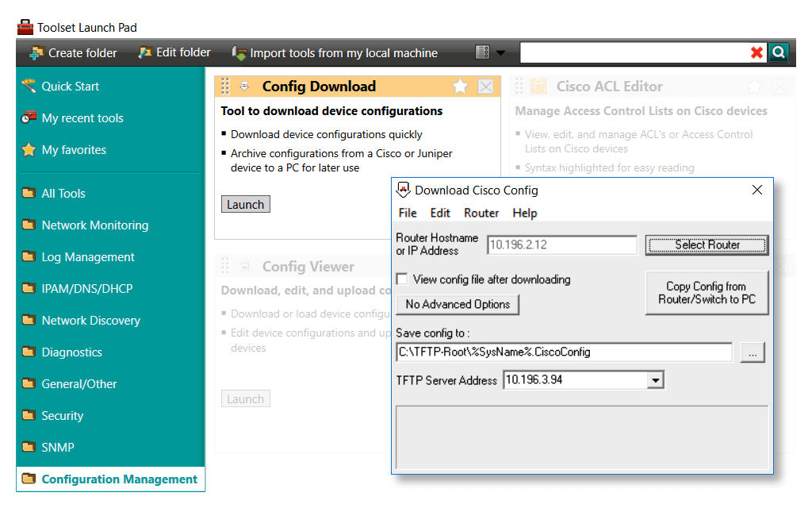This screenshot has width=812, height=508.
Task: Toggle the favorite star on Config Download
Action: pos(460,87)
